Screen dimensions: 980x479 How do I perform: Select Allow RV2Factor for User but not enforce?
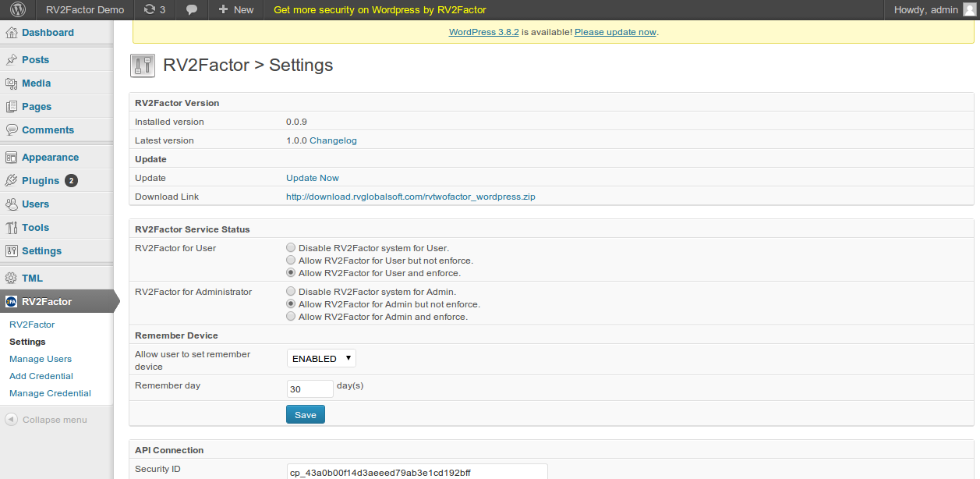coord(291,261)
